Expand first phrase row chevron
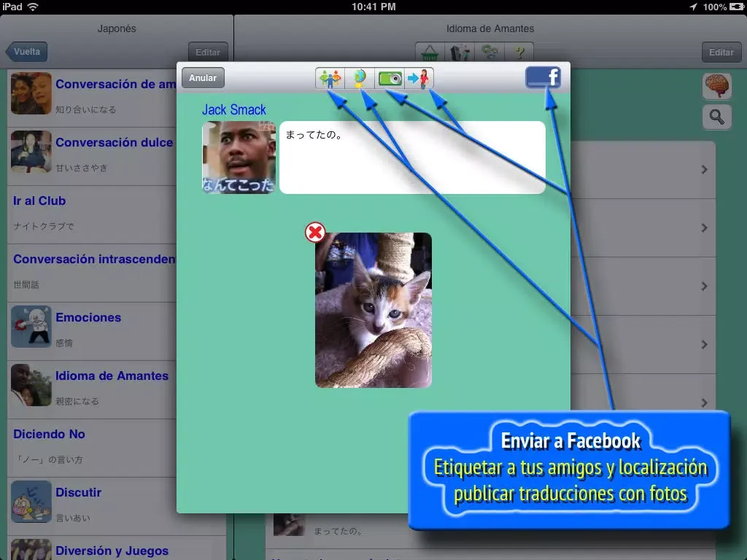 click(704, 169)
